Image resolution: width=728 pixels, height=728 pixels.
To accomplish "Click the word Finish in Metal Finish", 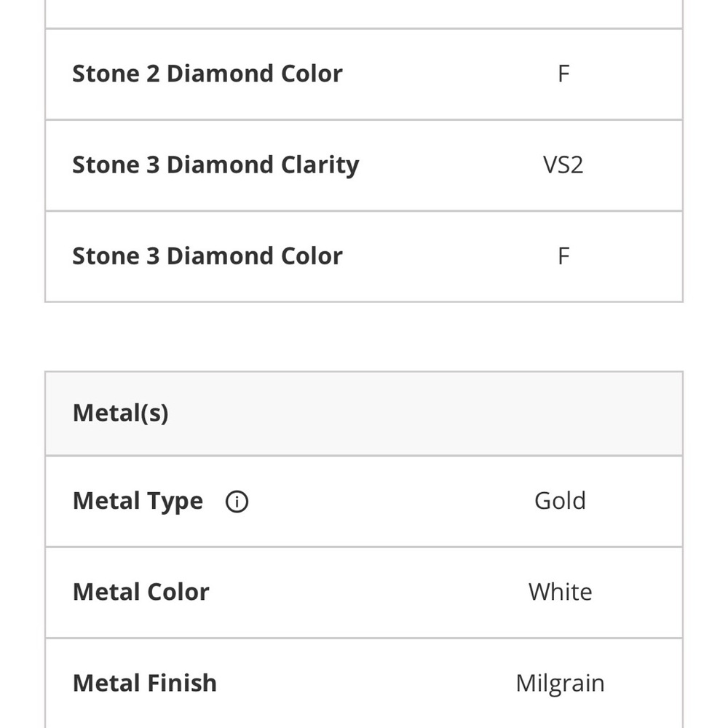I will pos(182,684).
